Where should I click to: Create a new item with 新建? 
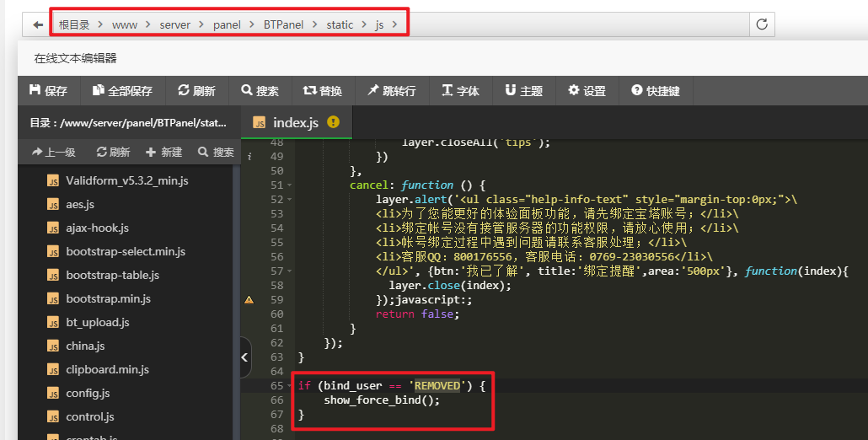163,153
